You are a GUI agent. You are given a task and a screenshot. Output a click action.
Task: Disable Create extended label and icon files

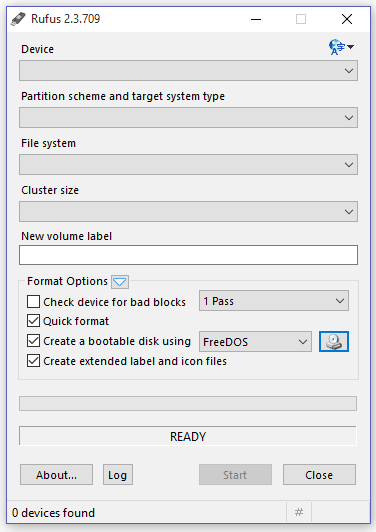(x=33, y=361)
